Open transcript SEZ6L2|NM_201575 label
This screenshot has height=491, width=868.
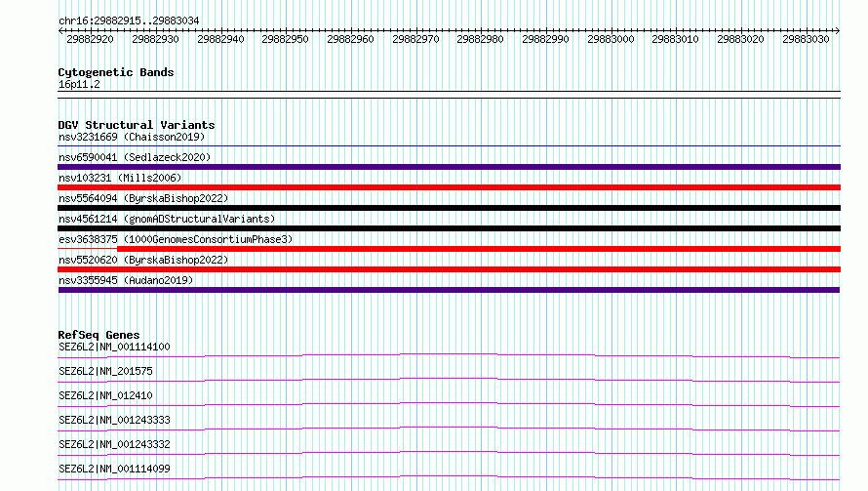pyautogui.click(x=105, y=371)
